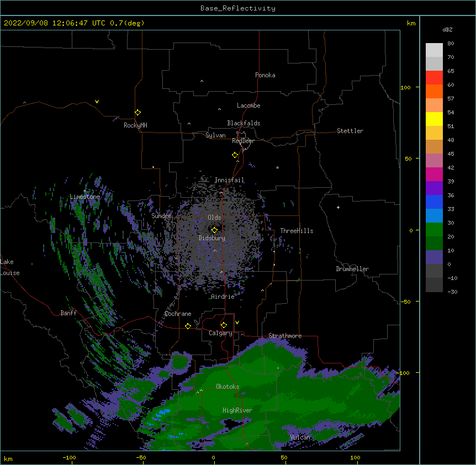Click the asterisk marker east of RedDeer
Viewport: 476px width, 465px height.
coord(277,167)
